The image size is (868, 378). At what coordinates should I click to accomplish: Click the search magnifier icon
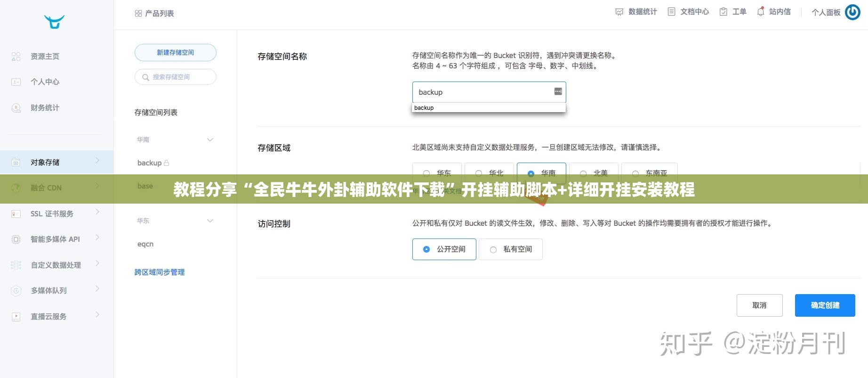coord(145,77)
